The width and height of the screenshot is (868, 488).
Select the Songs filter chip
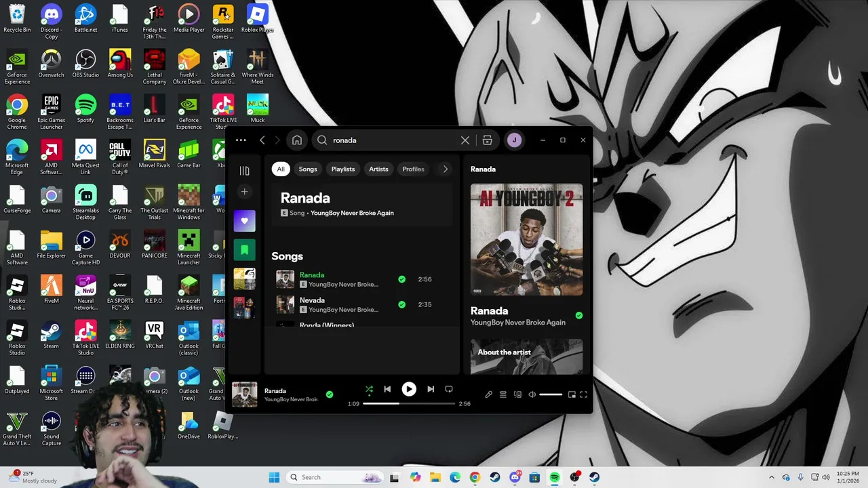pos(308,169)
